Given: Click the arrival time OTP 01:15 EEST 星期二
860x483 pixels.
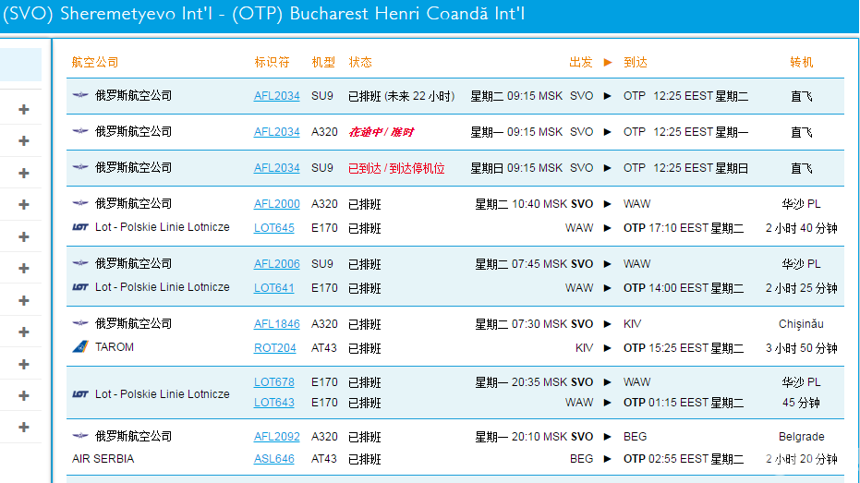Looking at the screenshot, I should [683, 402].
